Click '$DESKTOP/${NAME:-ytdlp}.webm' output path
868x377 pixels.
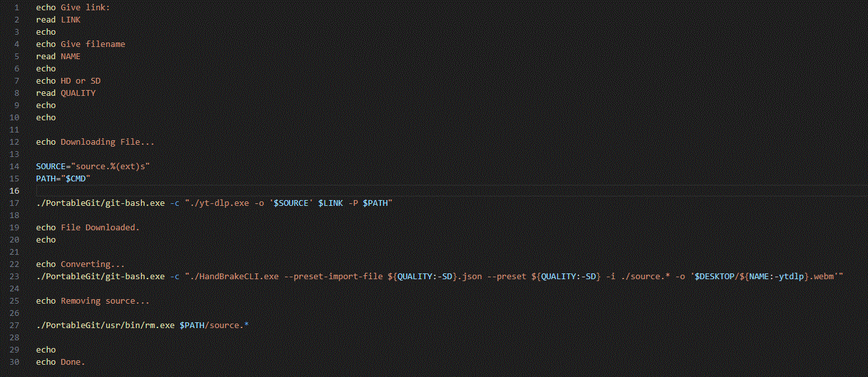(763, 277)
